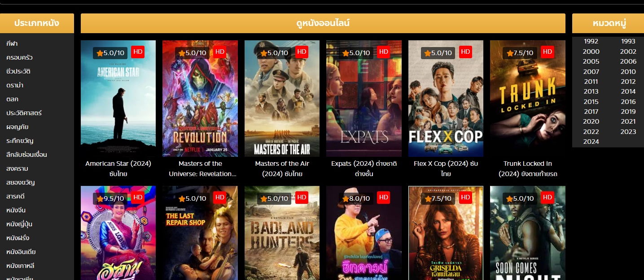Open Soon Comes Night poster
The height and width of the screenshot is (280, 644).
tap(528, 233)
